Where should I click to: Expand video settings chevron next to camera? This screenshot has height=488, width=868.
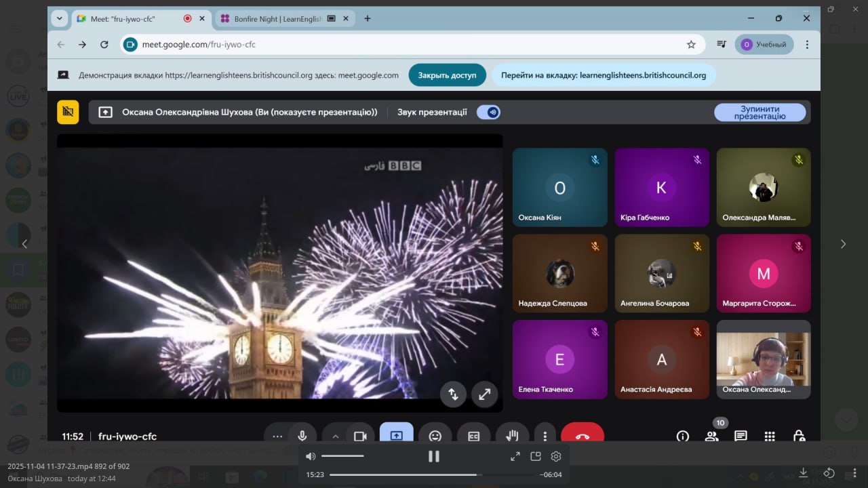(x=335, y=436)
